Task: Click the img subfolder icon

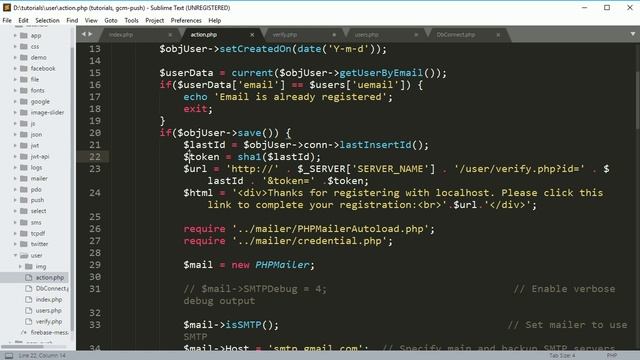Action: tap(29, 267)
